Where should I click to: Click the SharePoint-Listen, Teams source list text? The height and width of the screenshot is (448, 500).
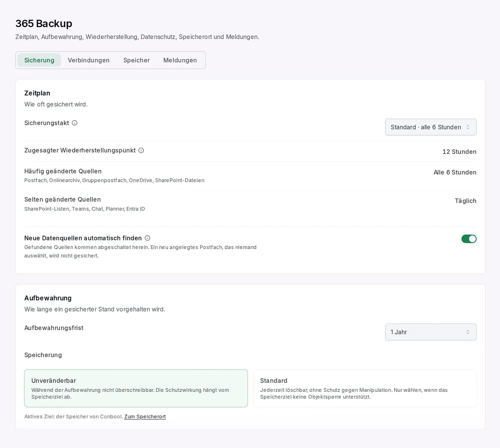click(x=85, y=209)
